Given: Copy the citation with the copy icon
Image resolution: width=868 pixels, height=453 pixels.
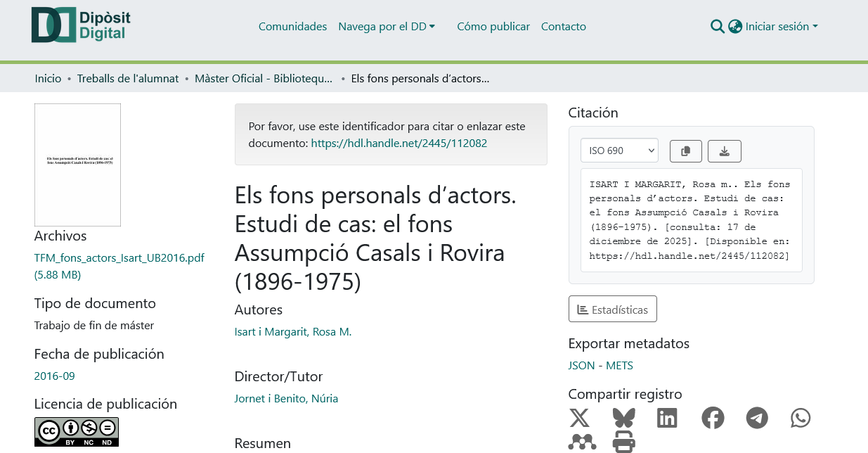Looking at the screenshot, I should click(686, 151).
